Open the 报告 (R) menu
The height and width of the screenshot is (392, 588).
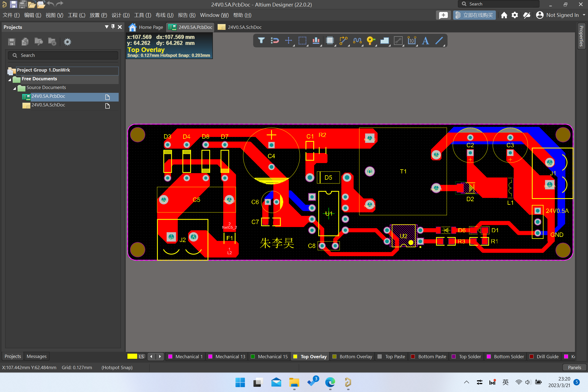[x=186, y=15]
